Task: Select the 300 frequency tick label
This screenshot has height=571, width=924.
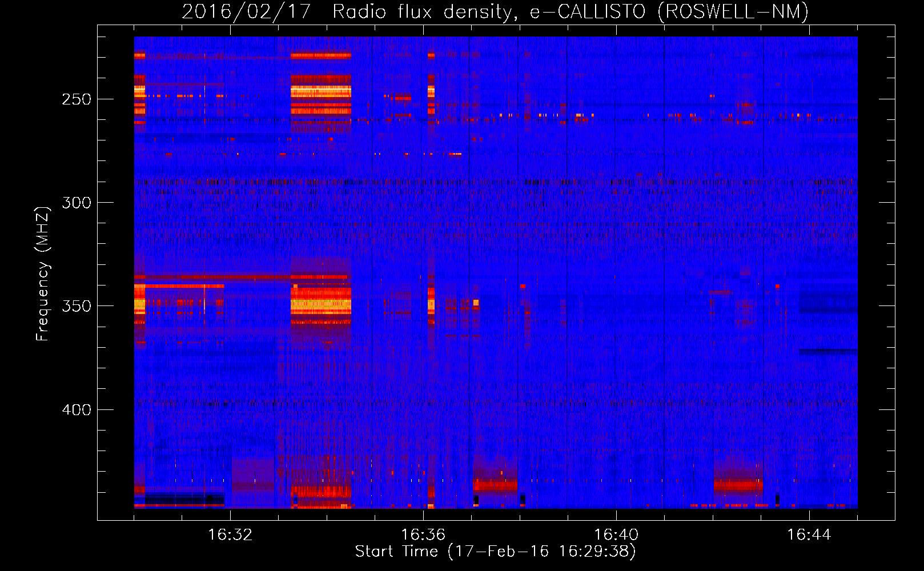Action: pyautogui.click(x=77, y=203)
